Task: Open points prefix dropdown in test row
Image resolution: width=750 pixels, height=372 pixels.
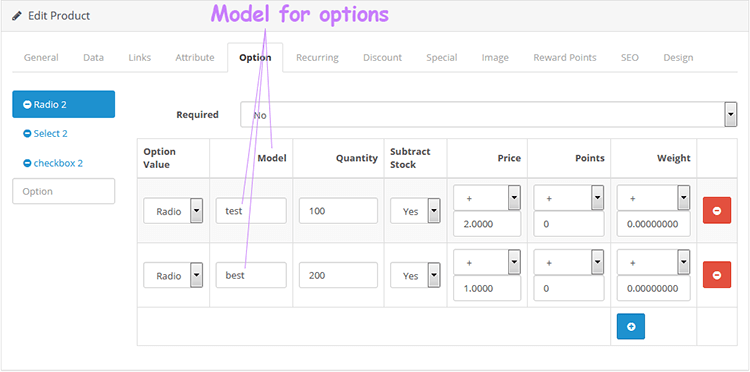Action: coord(569,197)
